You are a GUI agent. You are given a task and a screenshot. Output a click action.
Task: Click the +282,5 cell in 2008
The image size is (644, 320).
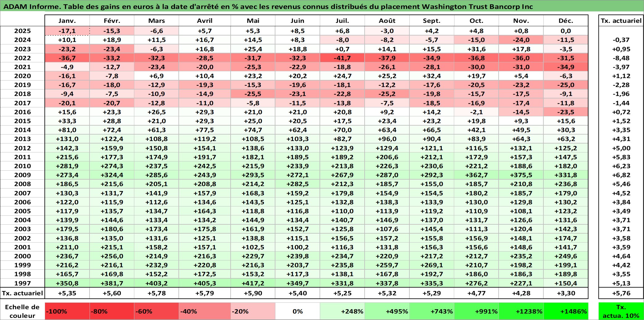point(298,184)
